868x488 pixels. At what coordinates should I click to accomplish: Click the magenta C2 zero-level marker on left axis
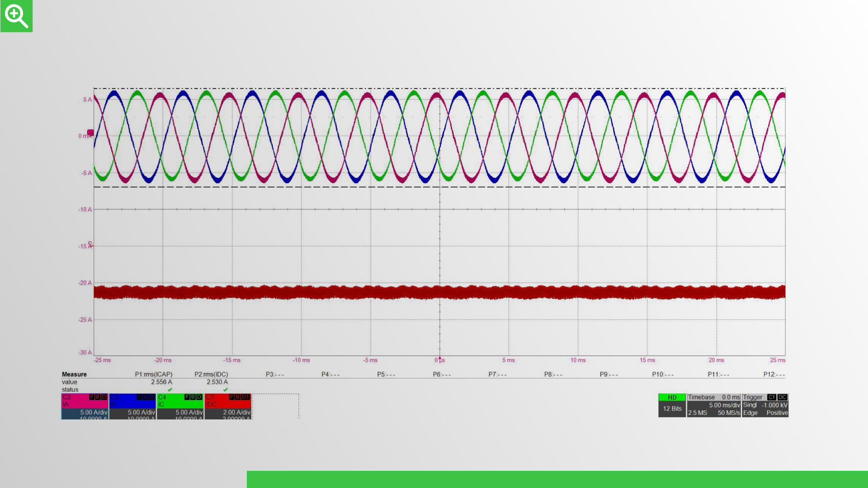point(90,132)
